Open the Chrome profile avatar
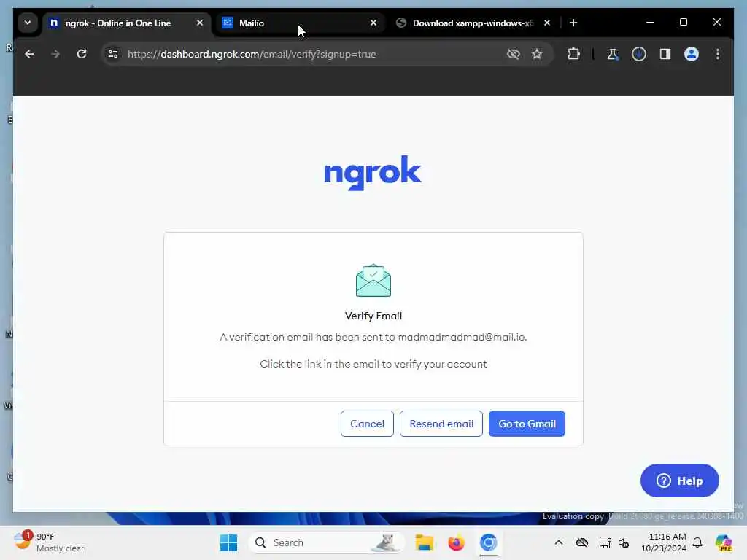The image size is (747, 560). pos(692,54)
